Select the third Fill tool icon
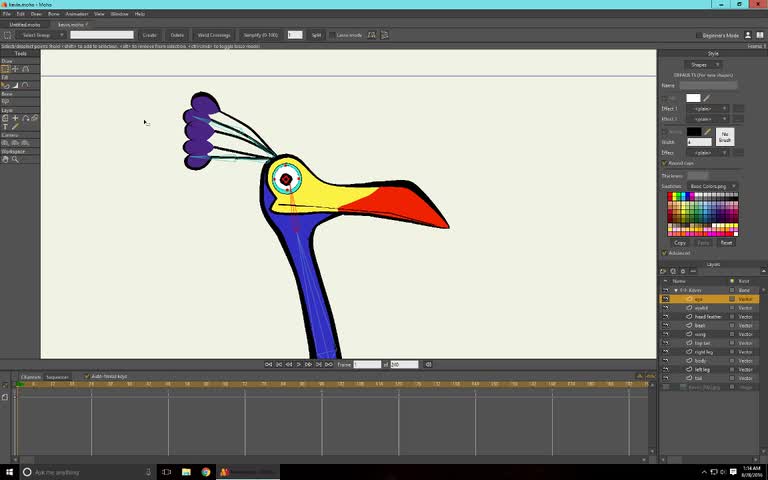 (x=25, y=85)
